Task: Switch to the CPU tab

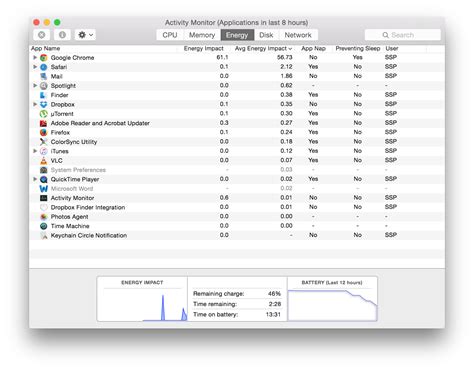Action: (170, 35)
